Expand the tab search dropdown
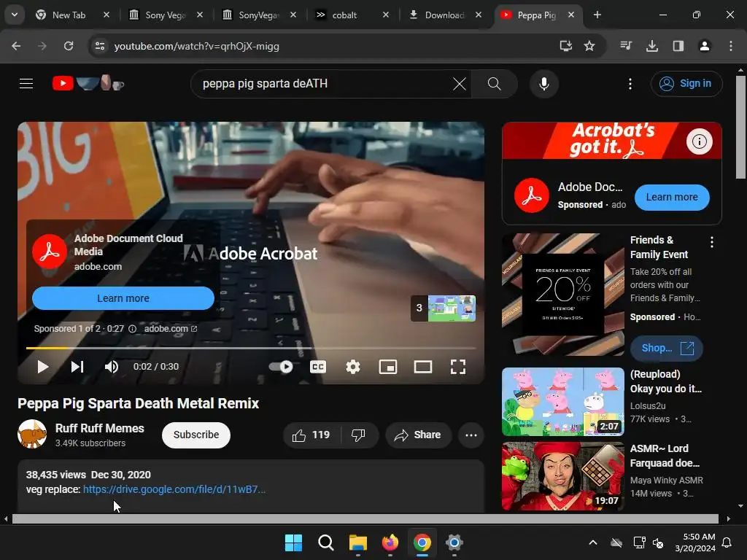 click(15, 15)
